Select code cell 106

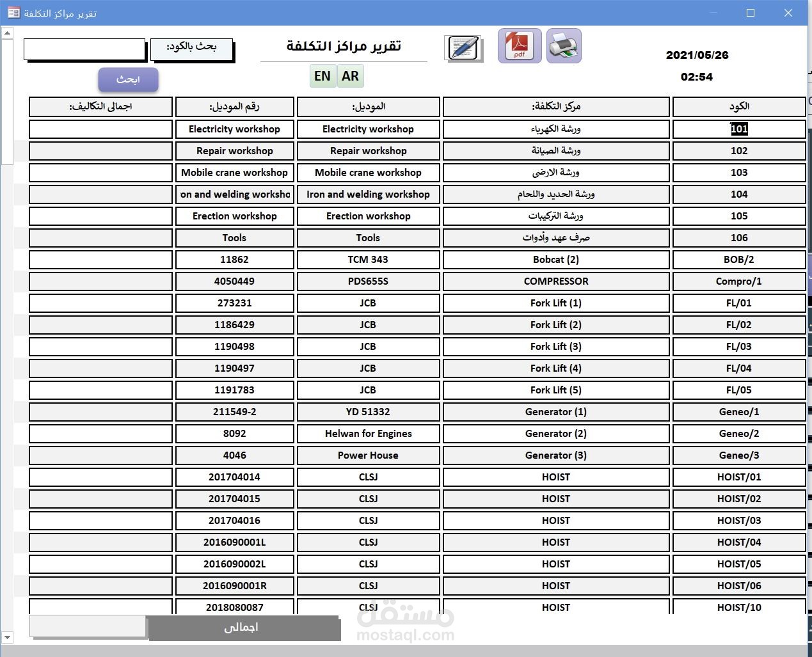coord(739,237)
